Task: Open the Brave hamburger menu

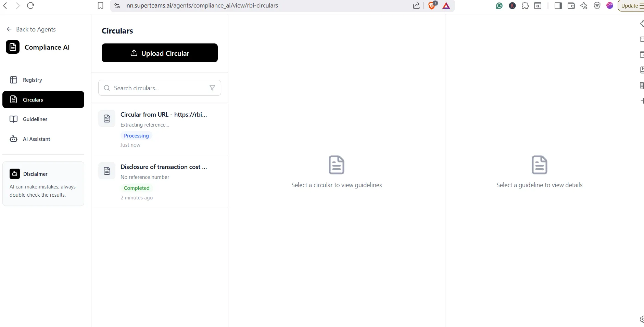Action: pos(641,5)
